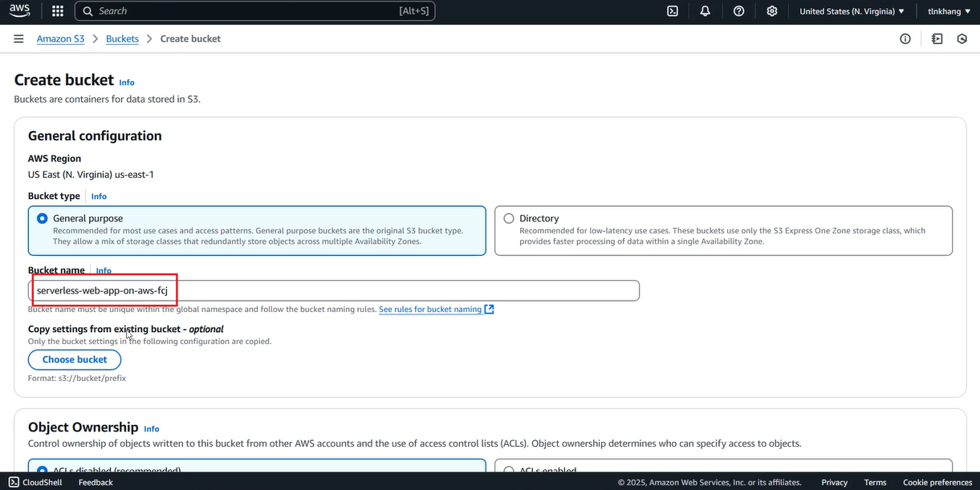Click the CloudShell icon in the footer
Viewport: 980px width, 490px height.
14,482
